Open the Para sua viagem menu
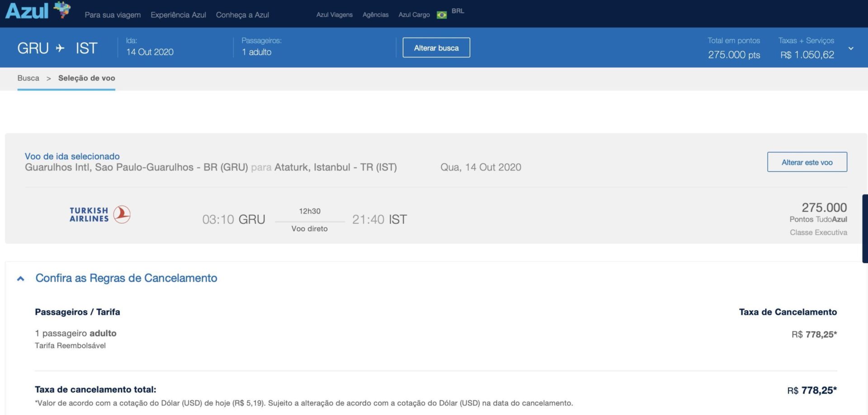The height and width of the screenshot is (415, 868). (113, 15)
